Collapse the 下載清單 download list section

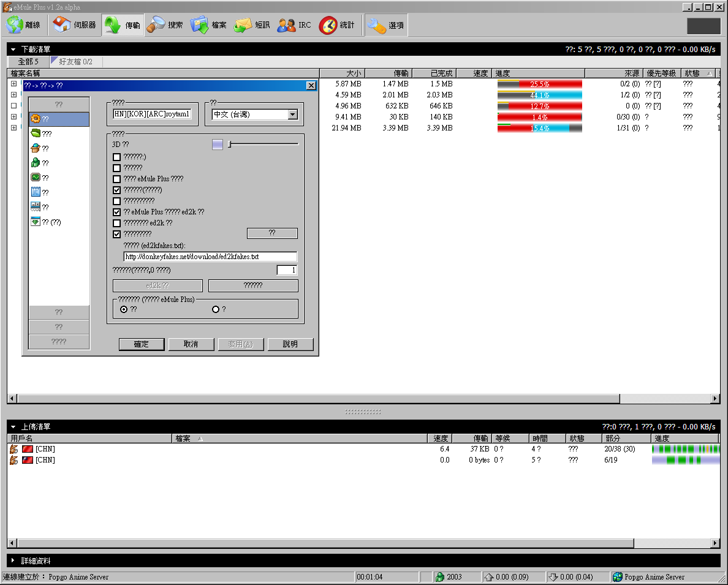(x=13, y=49)
